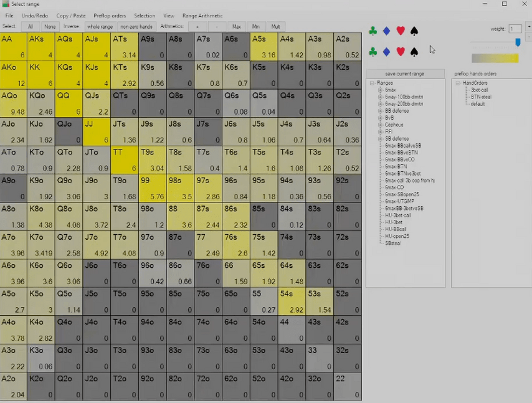532x403 pixels.
Task: Click the green club icon in top row
Action: [x=373, y=31]
